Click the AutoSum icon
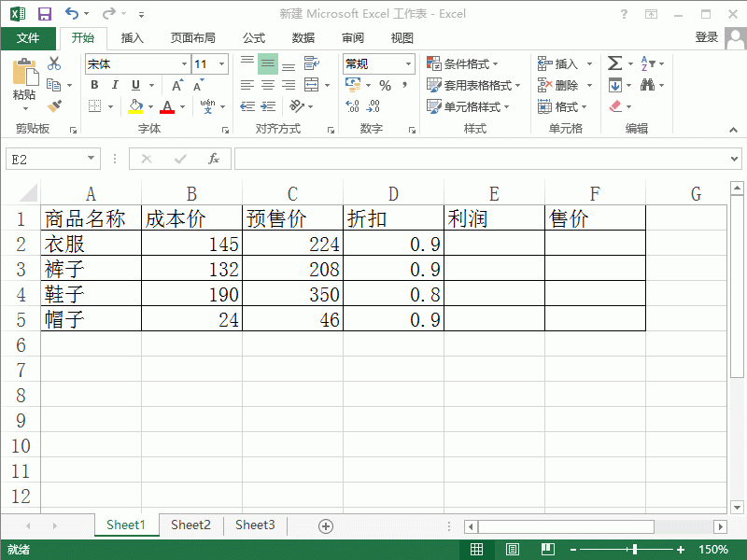747x560 pixels. 613,63
